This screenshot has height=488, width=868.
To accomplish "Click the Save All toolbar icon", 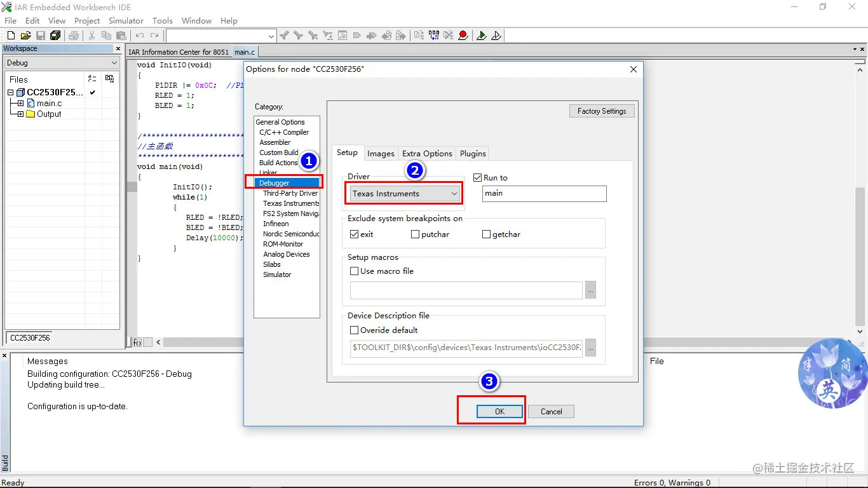I will coord(55,36).
